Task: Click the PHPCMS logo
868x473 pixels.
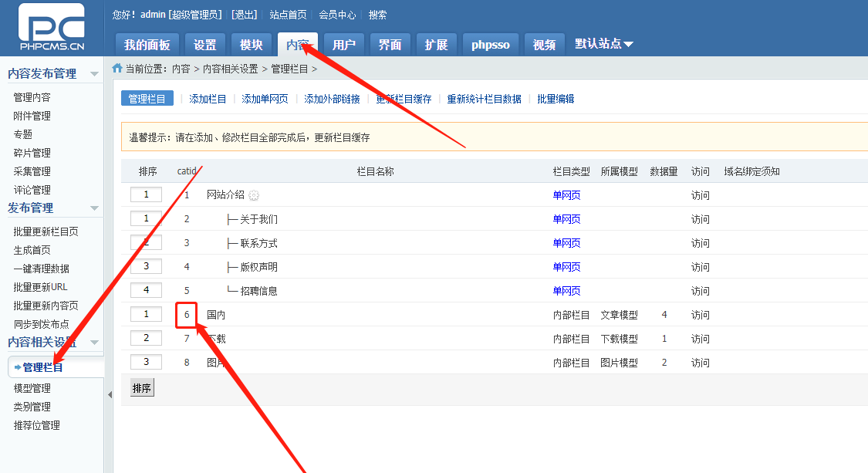Action: (52, 31)
